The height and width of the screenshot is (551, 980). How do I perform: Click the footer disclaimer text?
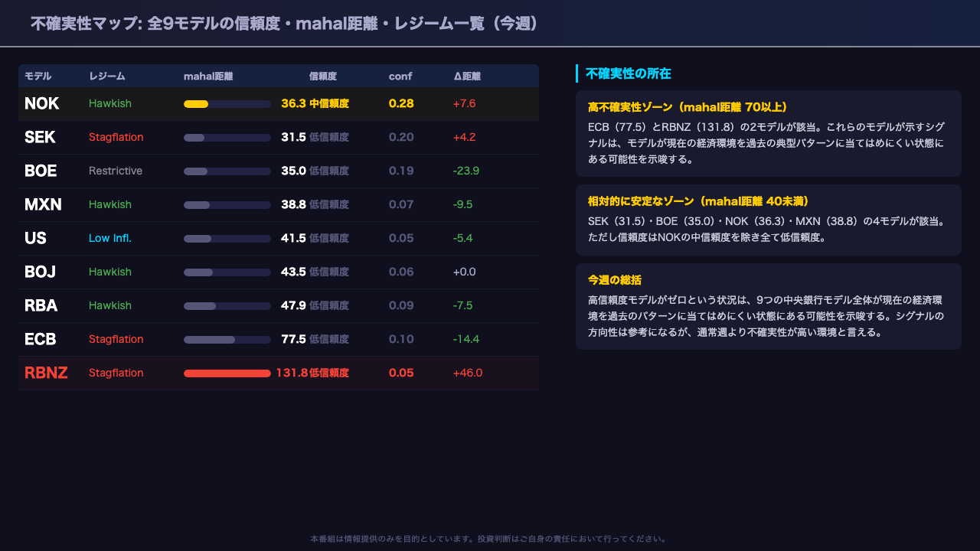[490, 539]
